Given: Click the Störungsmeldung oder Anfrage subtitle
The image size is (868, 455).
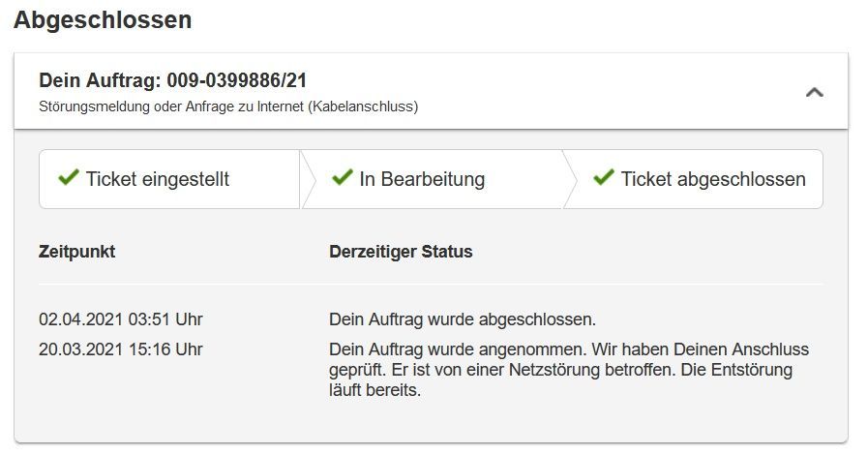Looking at the screenshot, I should coord(228,106).
